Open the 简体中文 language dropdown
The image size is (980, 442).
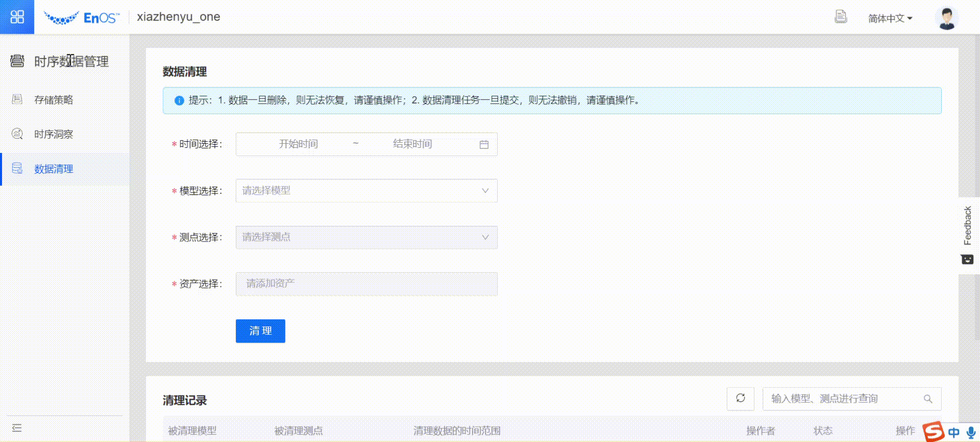tap(890, 18)
